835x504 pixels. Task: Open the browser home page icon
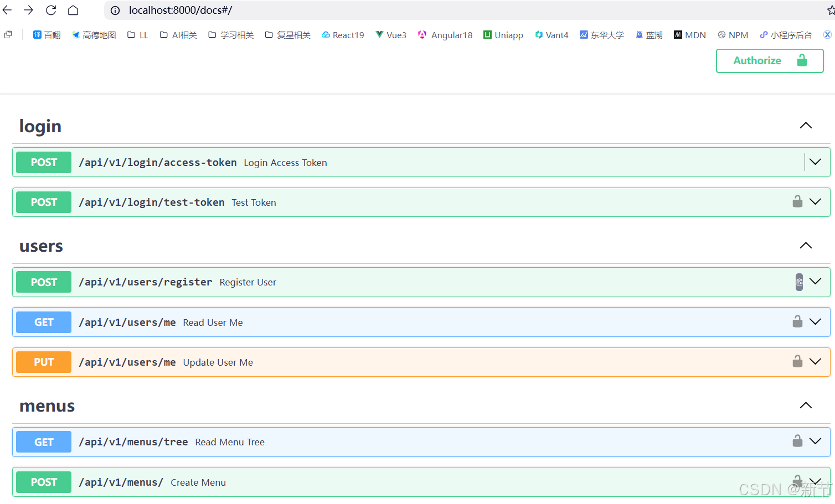coord(73,10)
